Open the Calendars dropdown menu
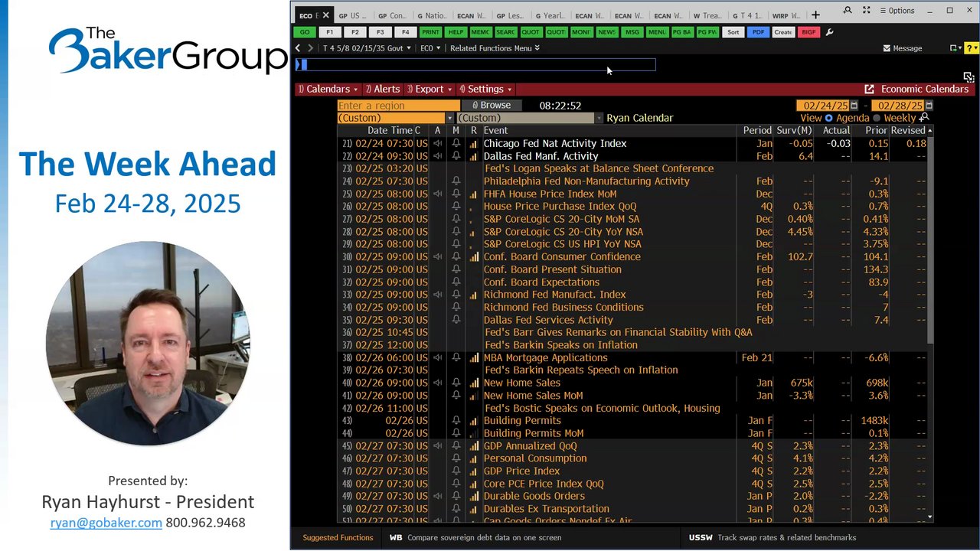The height and width of the screenshot is (551, 980). click(328, 90)
